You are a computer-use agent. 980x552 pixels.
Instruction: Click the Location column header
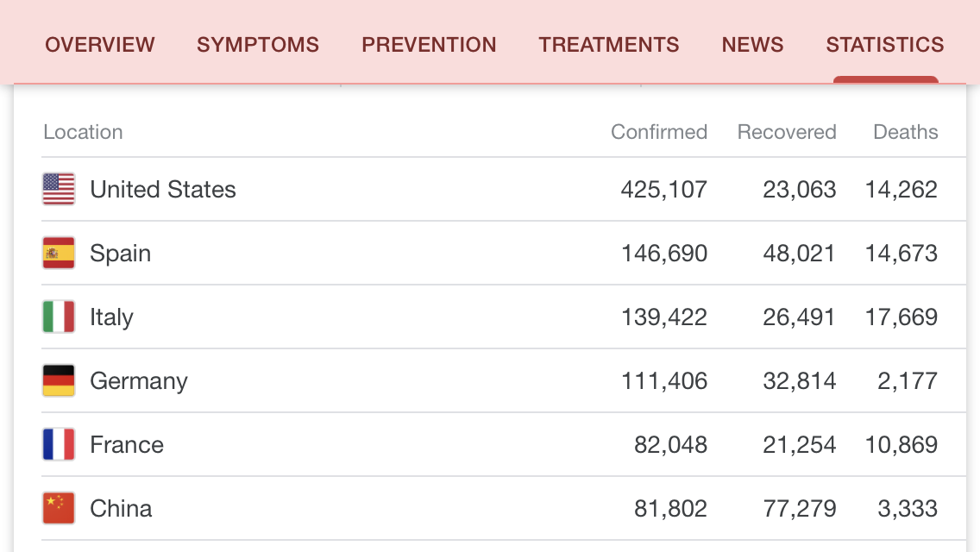pyautogui.click(x=83, y=132)
